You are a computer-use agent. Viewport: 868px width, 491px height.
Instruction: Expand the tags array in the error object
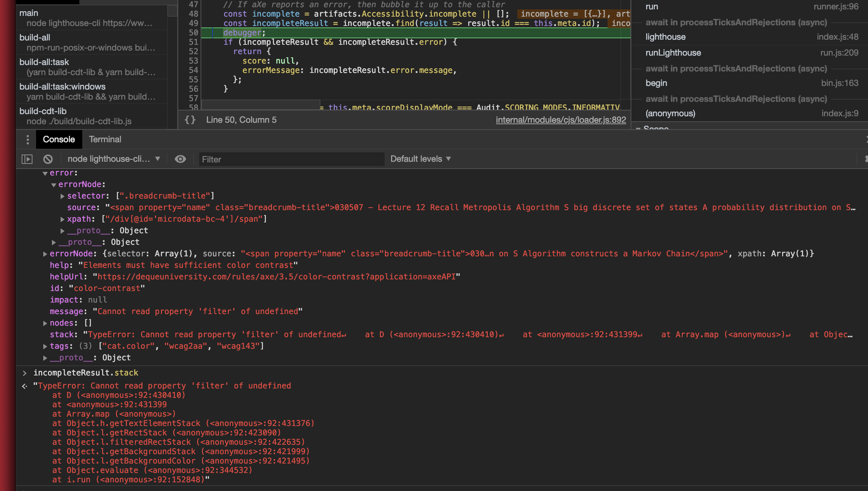coord(45,346)
